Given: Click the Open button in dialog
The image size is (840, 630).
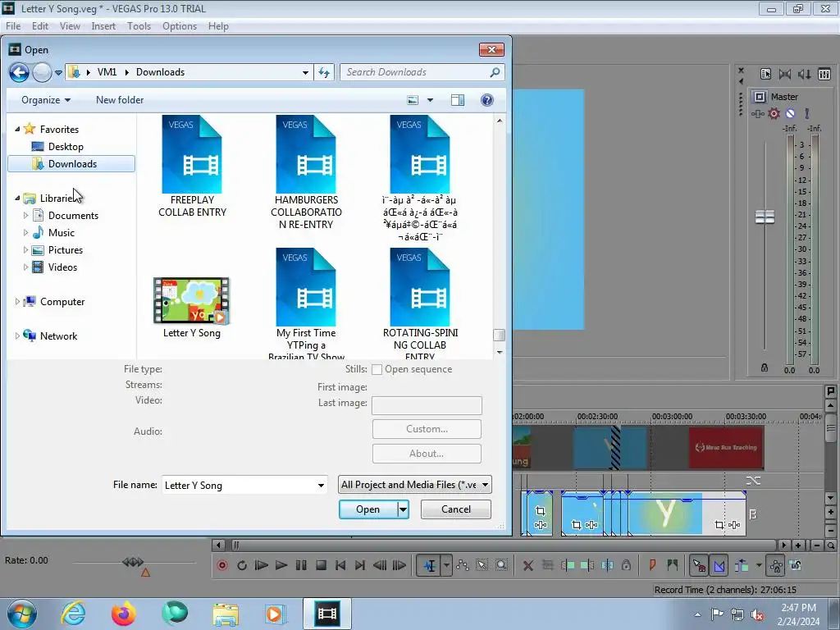Looking at the screenshot, I should [368, 509].
